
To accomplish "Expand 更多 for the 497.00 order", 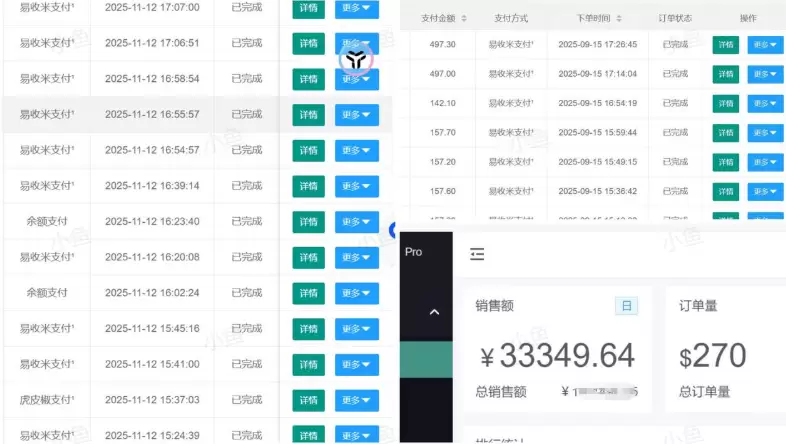I will pyautogui.click(x=765, y=74).
